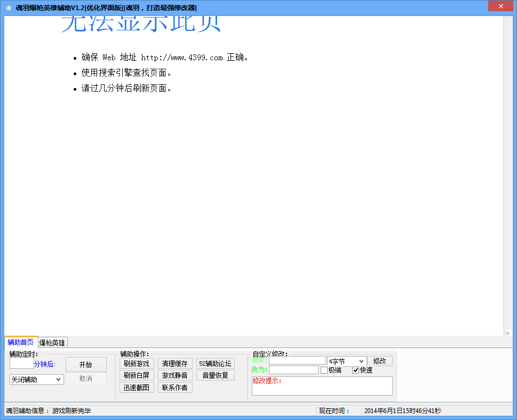Close the 魂羽爆枪英雄辅助 window
The height and width of the screenshot is (420, 517).
click(x=500, y=6)
